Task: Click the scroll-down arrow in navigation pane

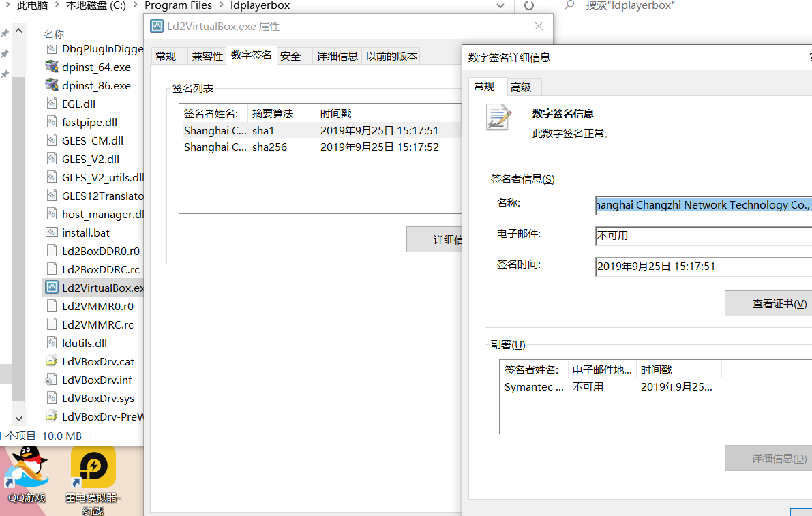Action: [x=18, y=418]
